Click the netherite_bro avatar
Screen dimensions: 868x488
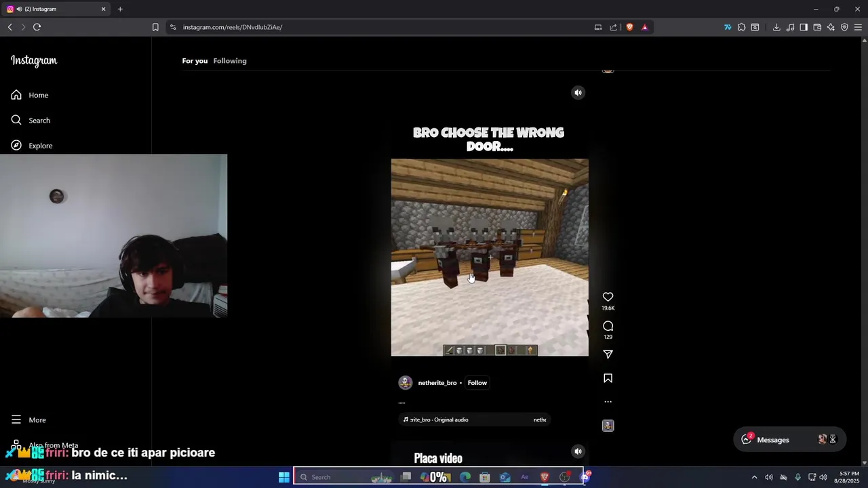click(x=406, y=383)
